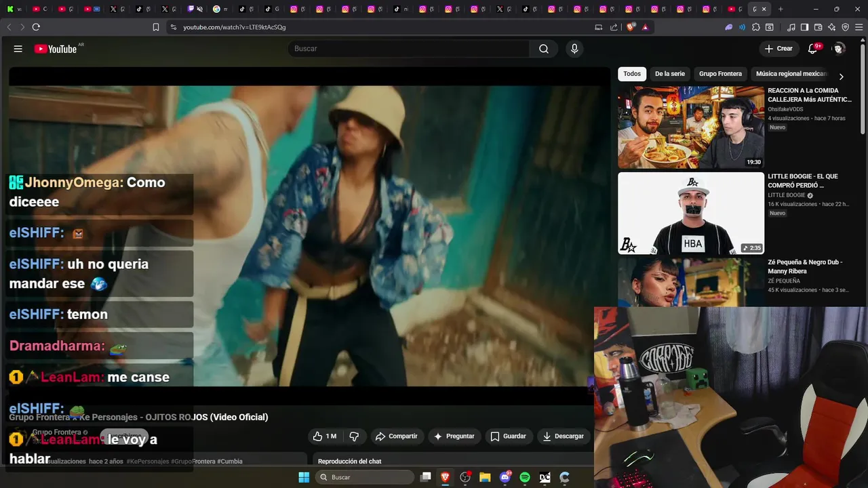Image resolution: width=868 pixels, height=488 pixels.
Task: Open the music note playlist icon
Action: point(791,27)
